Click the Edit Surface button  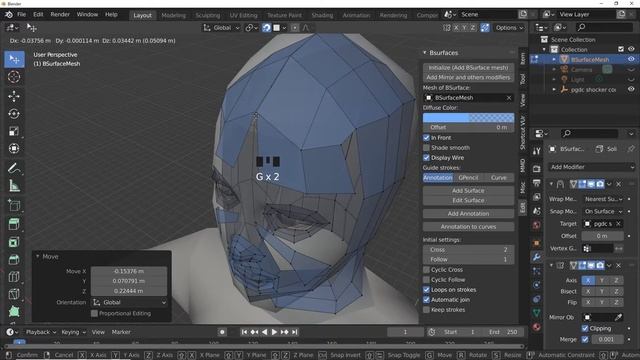coord(468,200)
